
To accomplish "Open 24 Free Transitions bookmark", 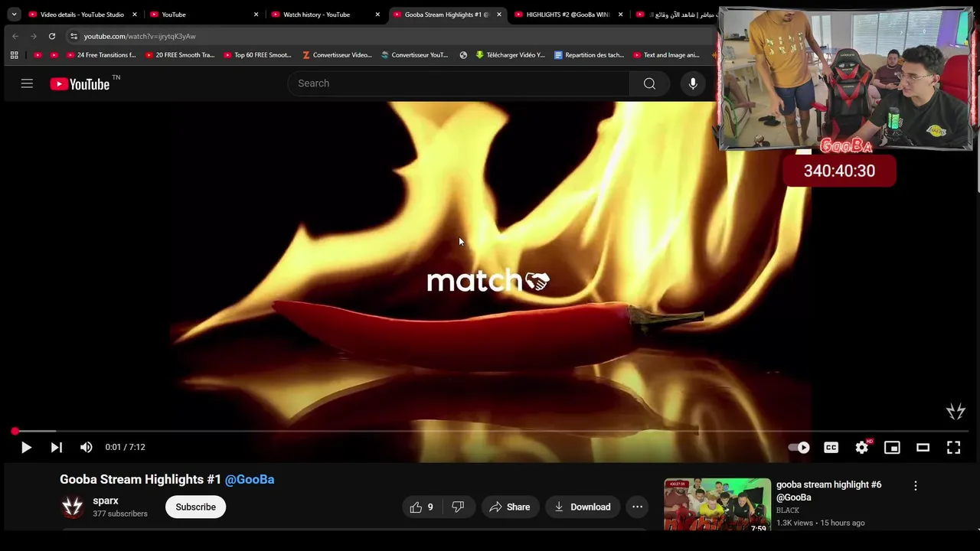I will tap(101, 55).
